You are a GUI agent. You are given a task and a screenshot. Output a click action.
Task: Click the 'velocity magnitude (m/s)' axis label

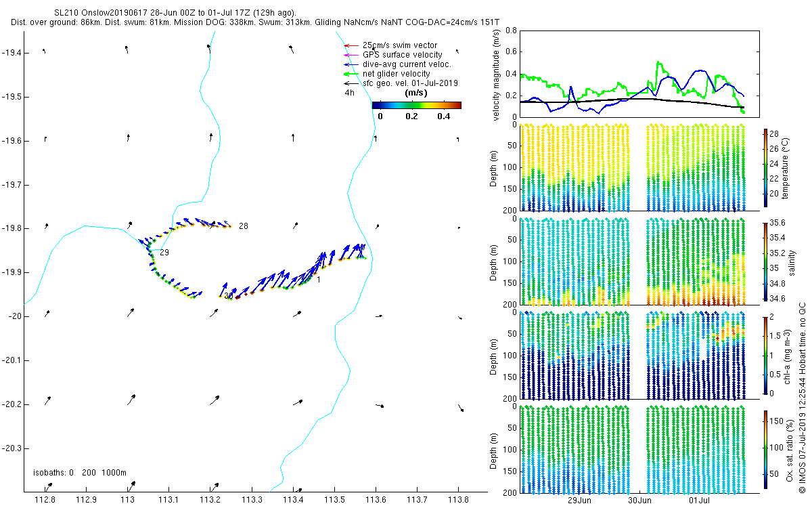(496, 74)
